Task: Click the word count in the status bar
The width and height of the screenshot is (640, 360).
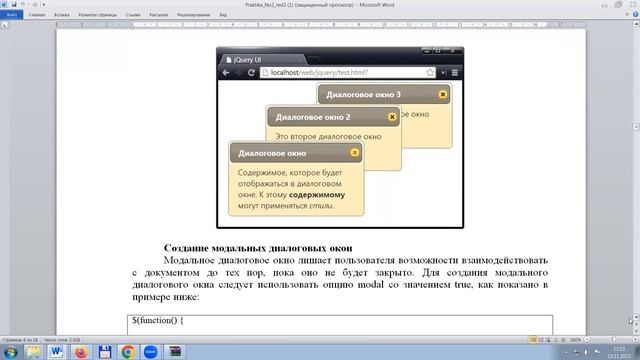Action: click(x=62, y=340)
